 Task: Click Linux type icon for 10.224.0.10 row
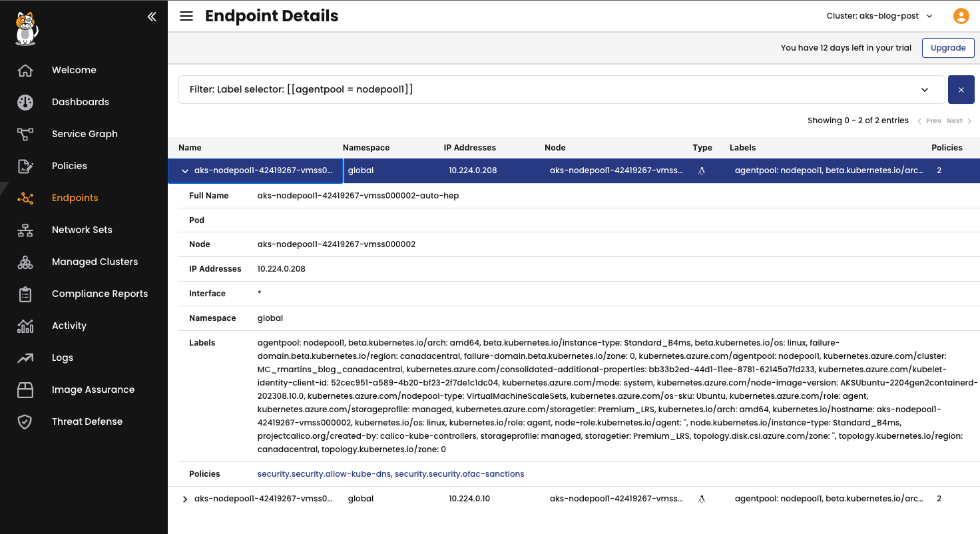(702, 499)
